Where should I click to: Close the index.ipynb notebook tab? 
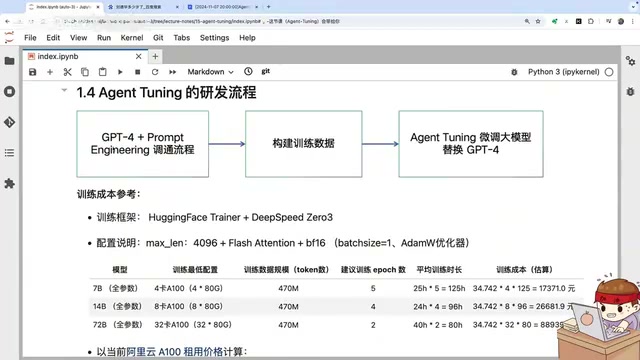click(x=138, y=56)
